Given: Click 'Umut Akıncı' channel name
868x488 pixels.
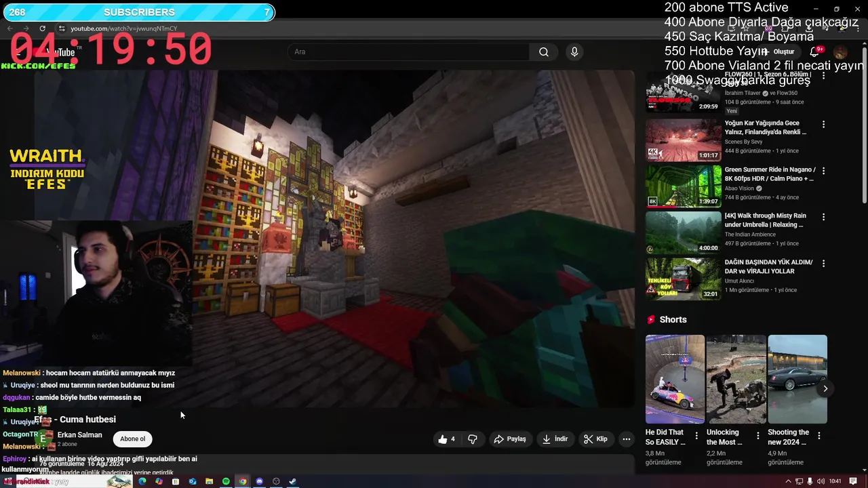Looking at the screenshot, I should [739, 281].
